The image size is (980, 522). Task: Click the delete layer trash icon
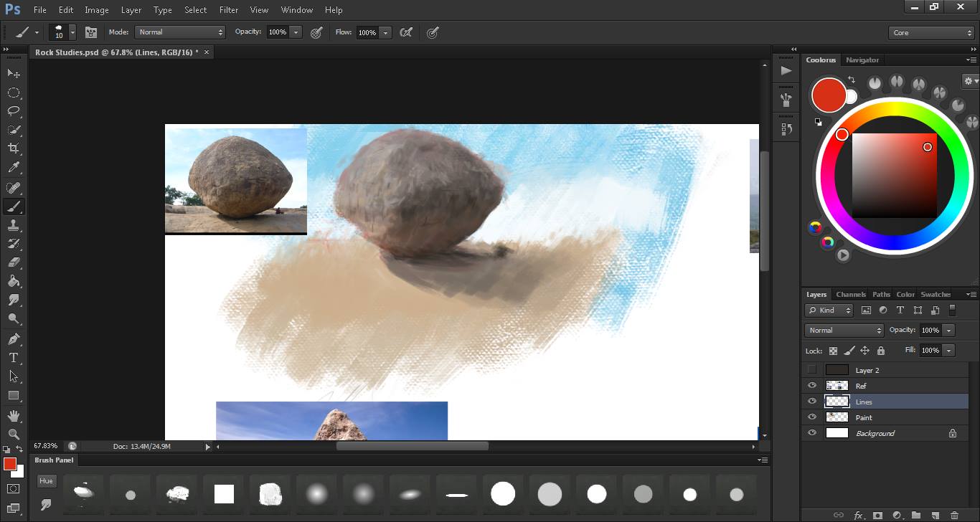pos(954,515)
